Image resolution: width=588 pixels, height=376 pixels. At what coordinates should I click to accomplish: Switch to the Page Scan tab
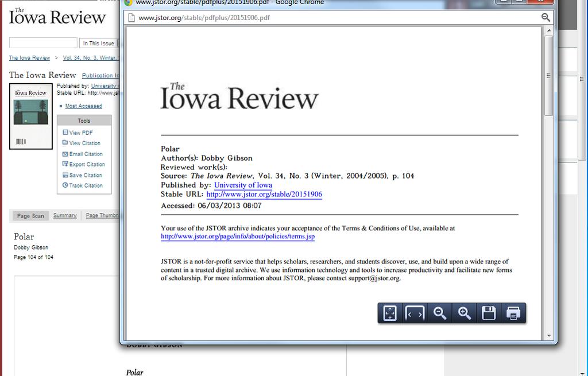coord(30,215)
